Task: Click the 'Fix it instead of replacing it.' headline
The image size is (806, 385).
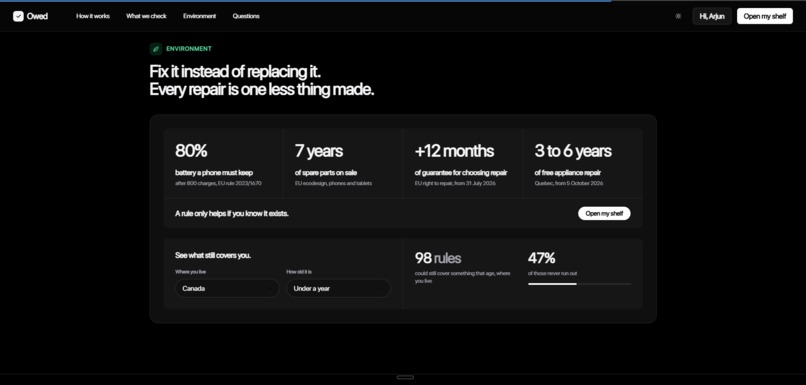Action: 235,71
